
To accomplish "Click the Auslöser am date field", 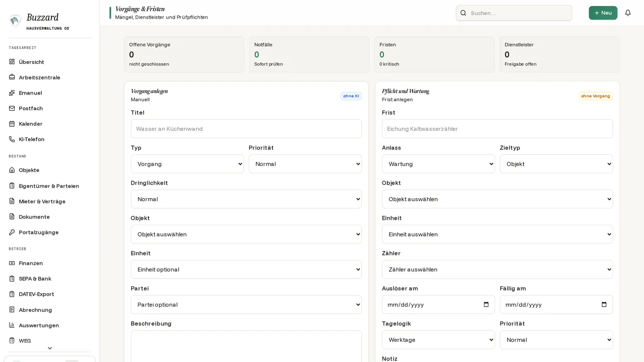I will coord(438,305).
